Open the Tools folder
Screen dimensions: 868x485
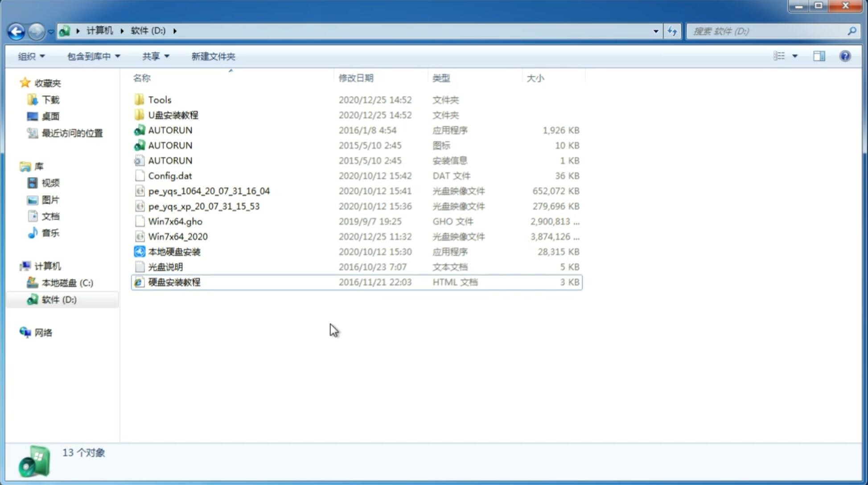coord(160,99)
